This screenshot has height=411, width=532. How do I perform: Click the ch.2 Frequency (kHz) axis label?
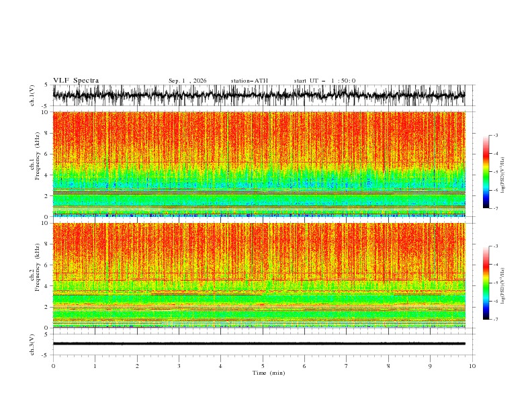(35, 275)
